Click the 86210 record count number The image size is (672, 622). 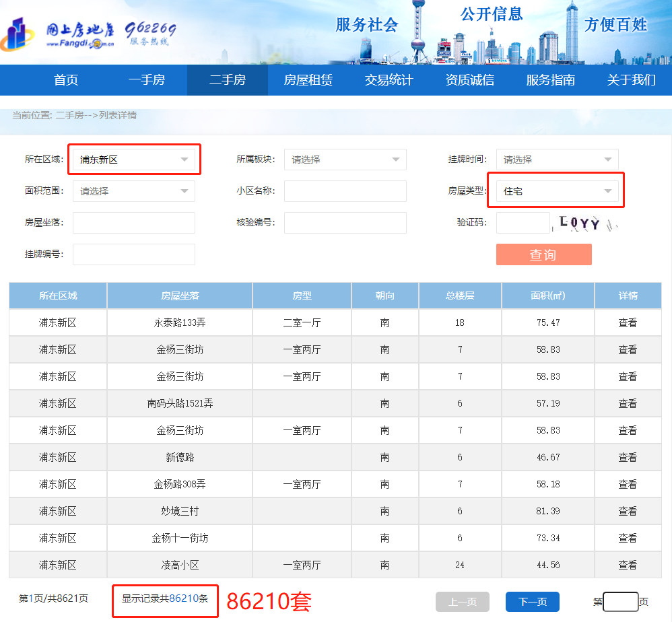[x=183, y=598]
